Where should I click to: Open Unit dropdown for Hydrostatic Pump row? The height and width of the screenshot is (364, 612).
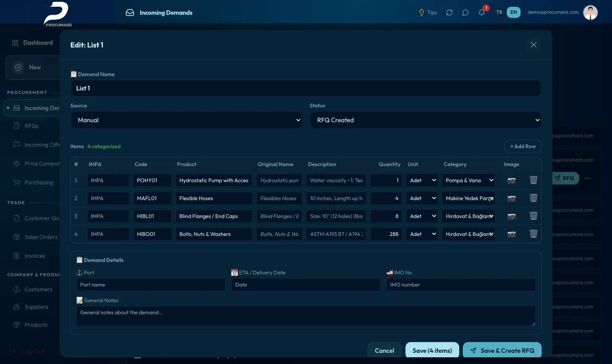tap(422, 180)
